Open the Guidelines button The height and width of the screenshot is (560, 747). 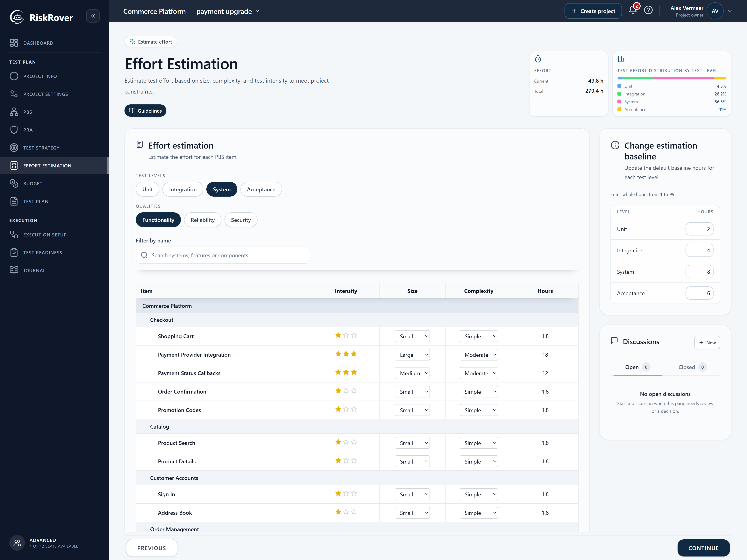(145, 111)
